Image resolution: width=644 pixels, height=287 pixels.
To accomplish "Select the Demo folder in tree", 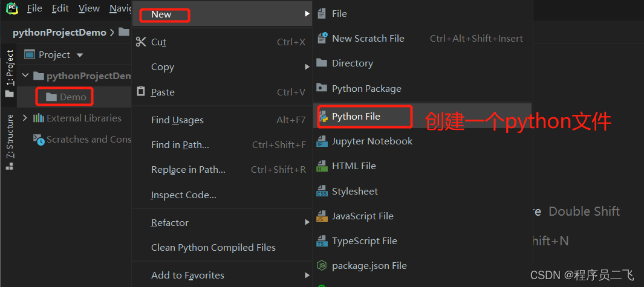I will tap(73, 97).
